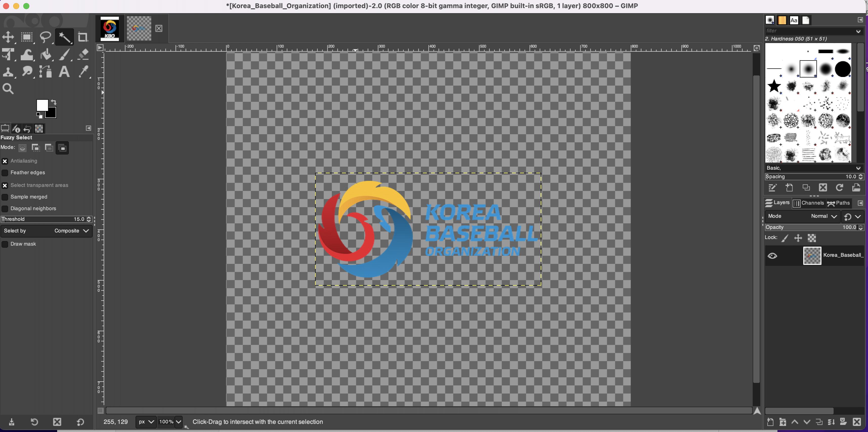The height and width of the screenshot is (432, 868).
Task: Select the Rectangle Select tool
Action: point(27,37)
